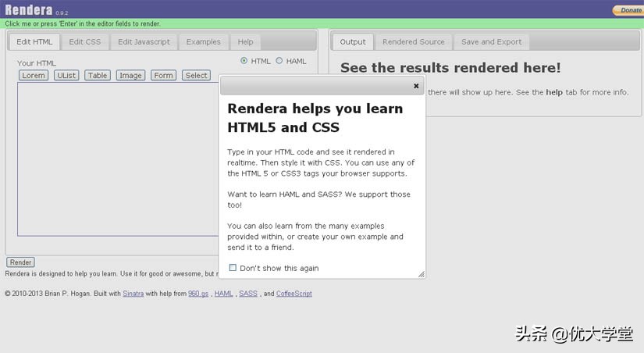Click the dialog resize grip icon
Screen dimensions: 644x353
422,274
